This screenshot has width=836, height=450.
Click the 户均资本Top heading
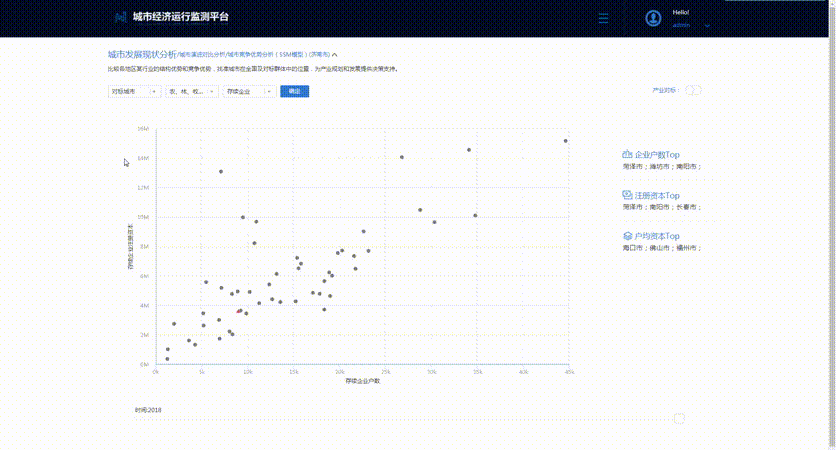click(657, 236)
